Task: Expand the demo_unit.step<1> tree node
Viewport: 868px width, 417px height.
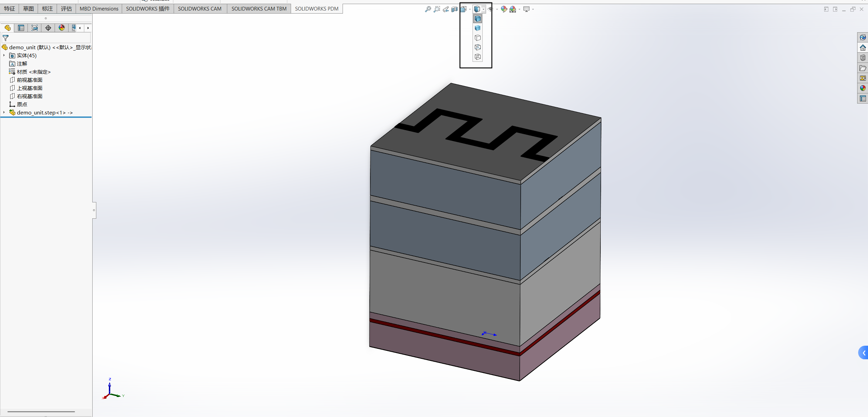Action: [3, 112]
